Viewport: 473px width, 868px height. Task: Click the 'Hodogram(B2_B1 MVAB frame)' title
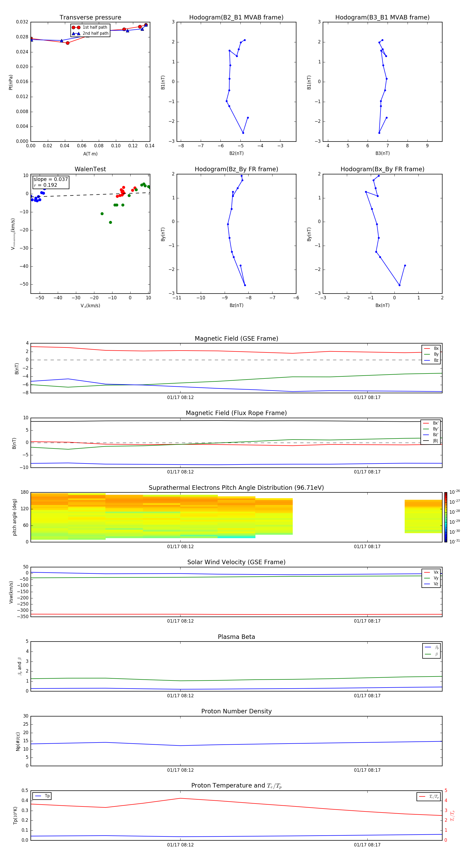[236, 18]
